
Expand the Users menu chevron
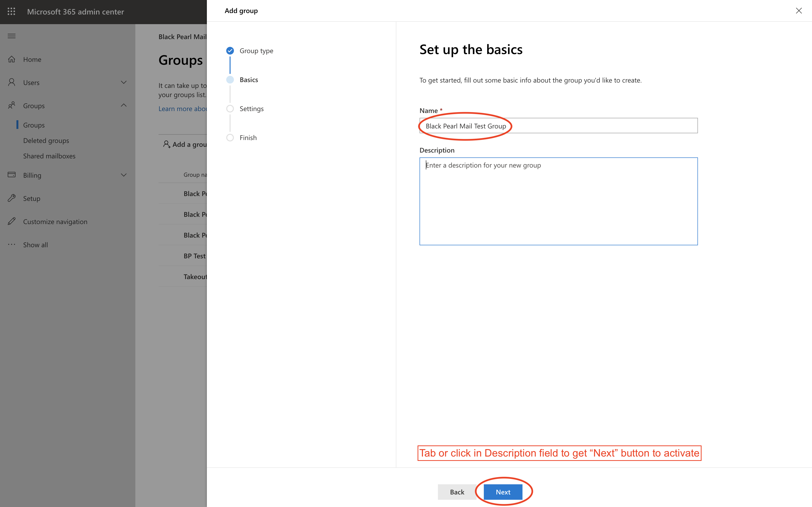(123, 83)
